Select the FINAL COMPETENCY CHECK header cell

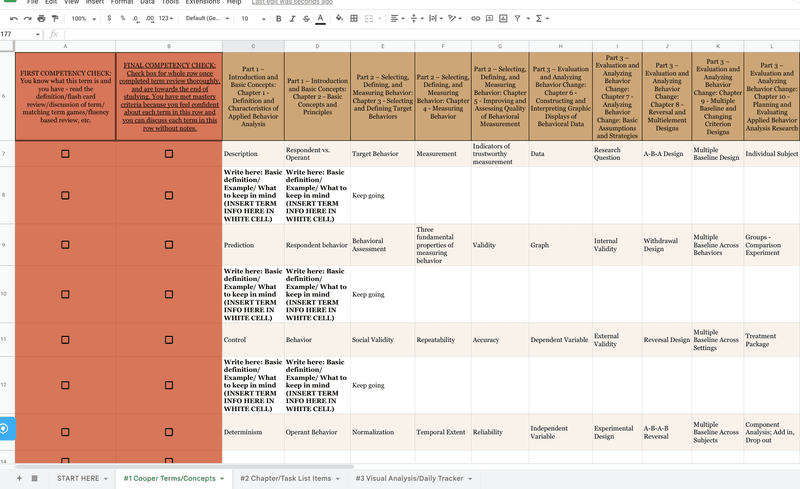coord(169,96)
